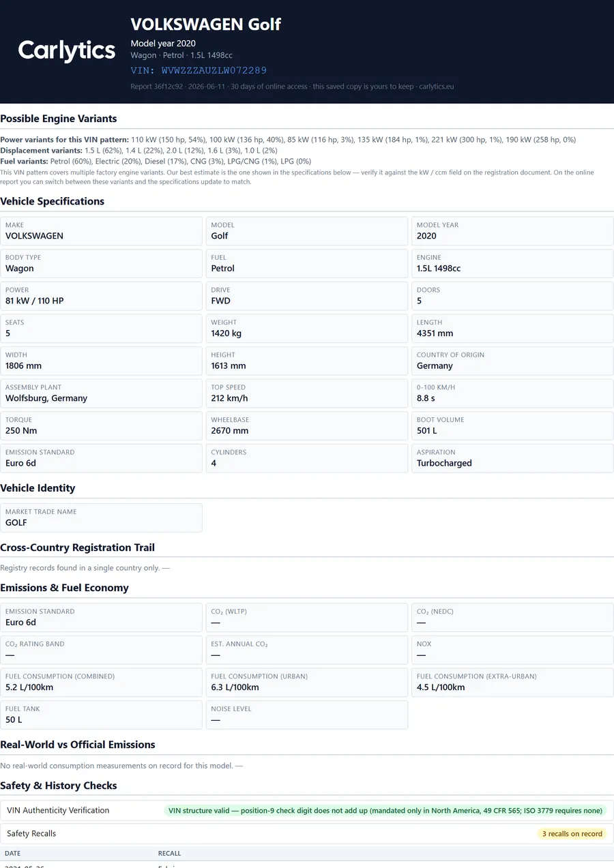The height and width of the screenshot is (868, 614).
Task: Click the ASSEMBLY PLANT Wolfsburg, Germany cell
Action: click(102, 393)
